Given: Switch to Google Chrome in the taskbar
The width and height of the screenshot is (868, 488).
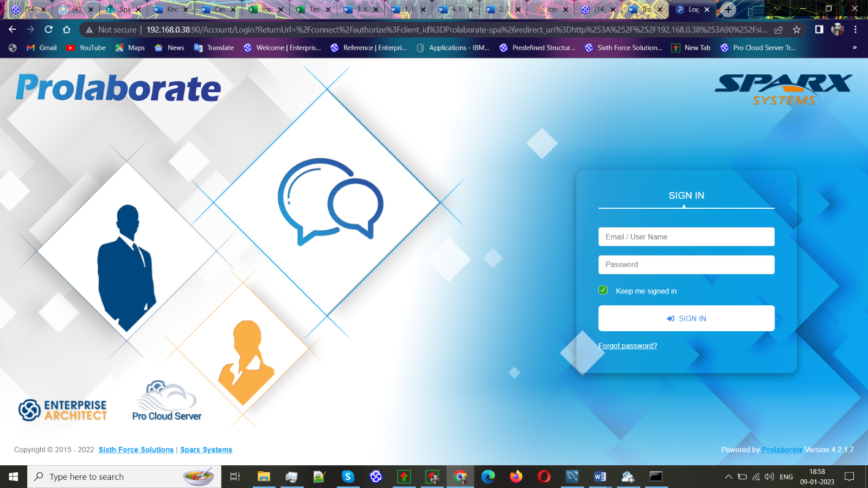Looking at the screenshot, I should pos(461,477).
